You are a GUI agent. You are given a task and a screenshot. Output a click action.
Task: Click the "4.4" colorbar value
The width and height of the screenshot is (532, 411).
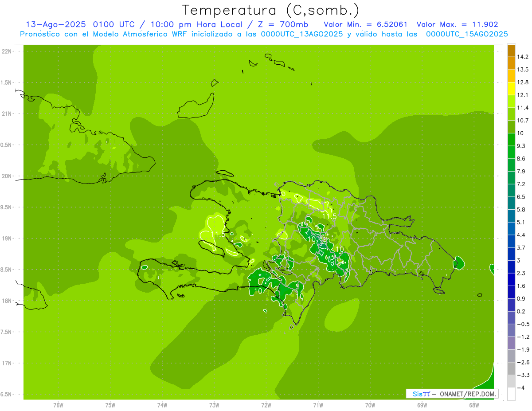tap(521, 235)
